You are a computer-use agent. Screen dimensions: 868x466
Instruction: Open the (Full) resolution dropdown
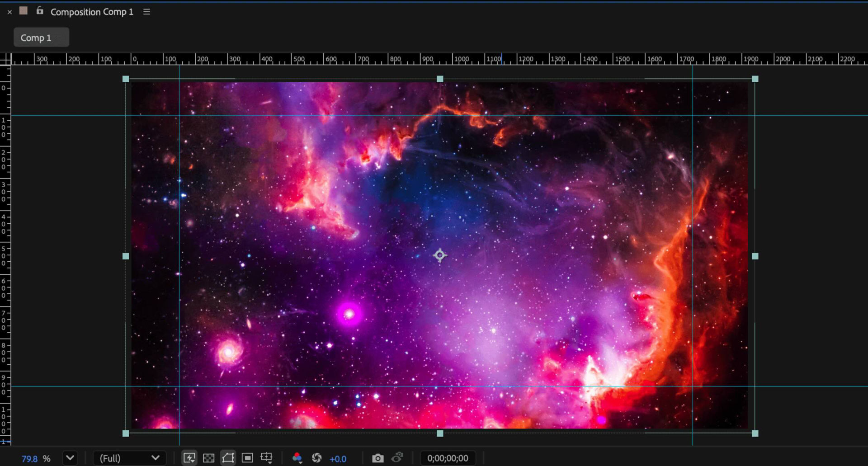[130, 458]
